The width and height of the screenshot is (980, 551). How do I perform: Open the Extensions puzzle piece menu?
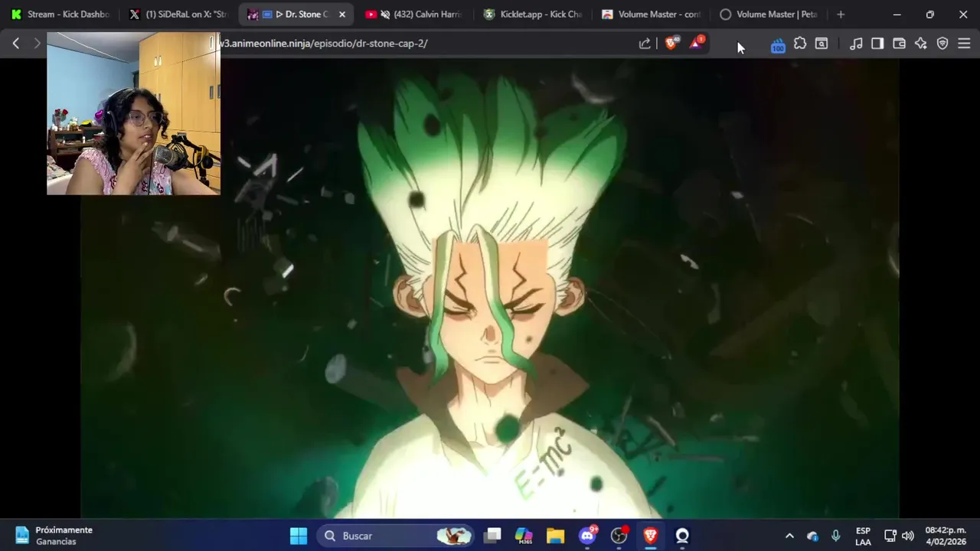pyautogui.click(x=800, y=44)
